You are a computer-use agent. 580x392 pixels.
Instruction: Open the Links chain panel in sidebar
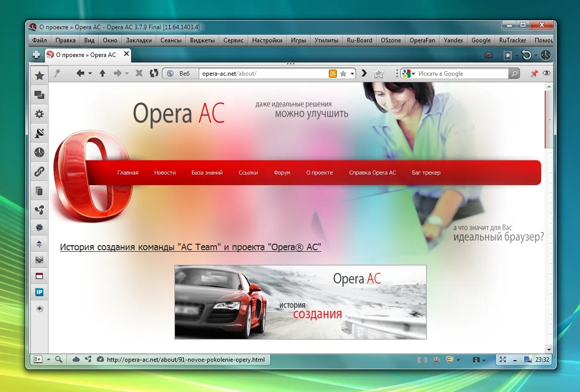point(39,172)
